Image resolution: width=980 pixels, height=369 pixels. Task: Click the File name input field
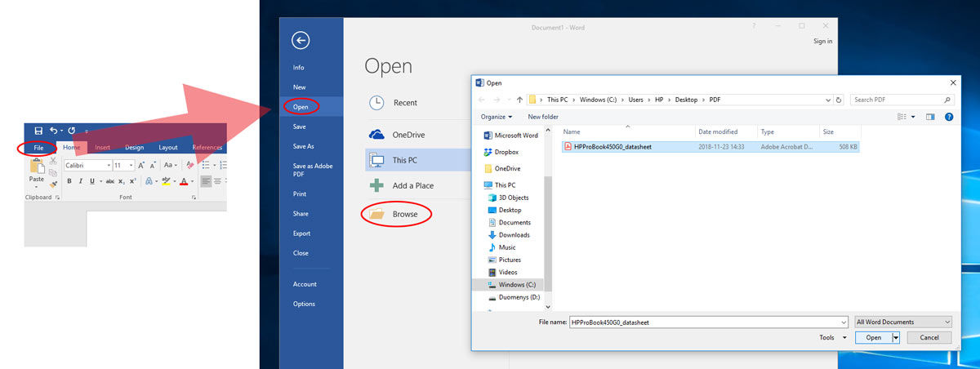[x=710, y=322]
